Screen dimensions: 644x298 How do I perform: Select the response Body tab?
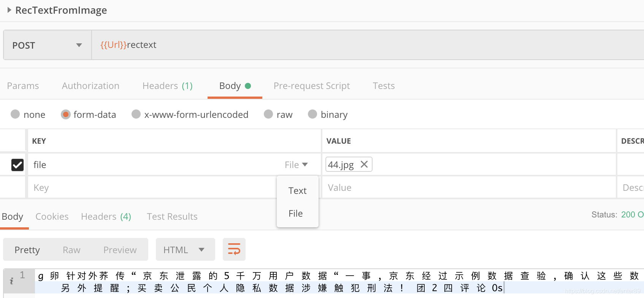(x=13, y=217)
